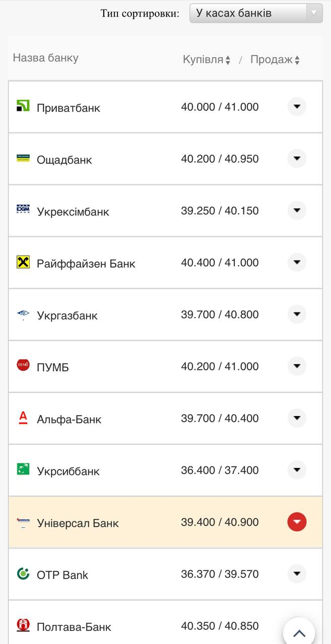
Task: Expand the Приватбанк rate details
Action: 297,107
